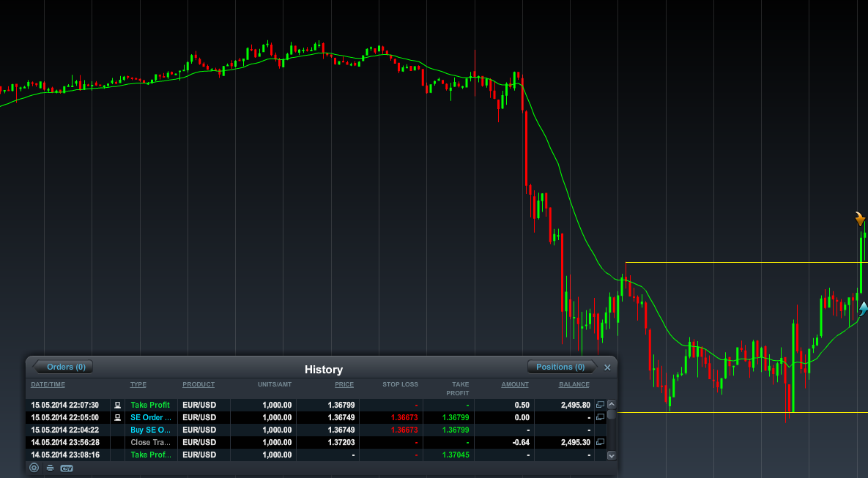Image resolution: width=868 pixels, height=478 pixels.
Task: Sort history by AMOUNT column
Action: (x=515, y=384)
